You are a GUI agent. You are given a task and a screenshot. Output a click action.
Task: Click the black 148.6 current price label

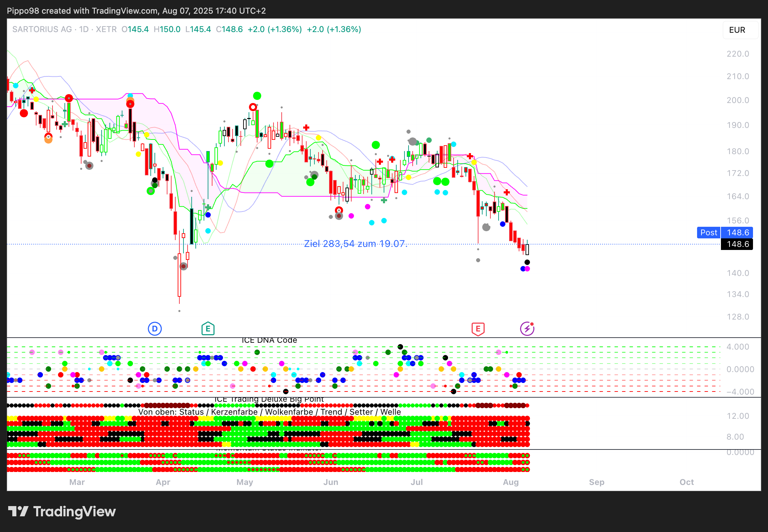tap(737, 244)
